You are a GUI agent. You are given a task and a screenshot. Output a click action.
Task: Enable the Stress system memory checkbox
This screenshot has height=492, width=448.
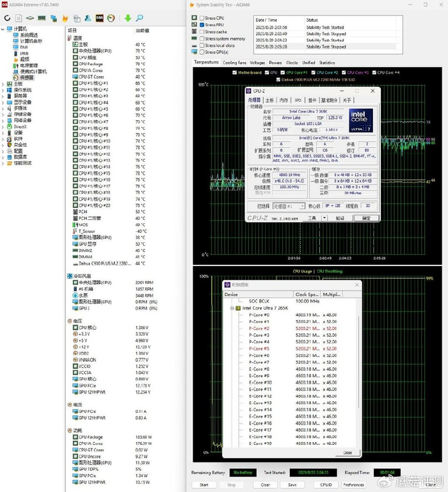tap(202, 38)
